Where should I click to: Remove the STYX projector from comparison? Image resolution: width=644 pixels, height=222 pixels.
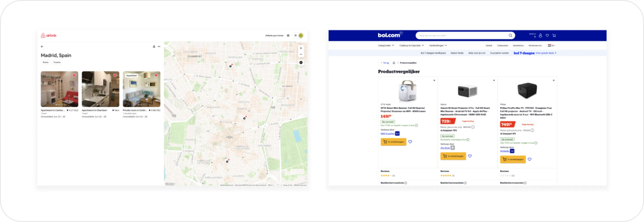click(x=434, y=80)
